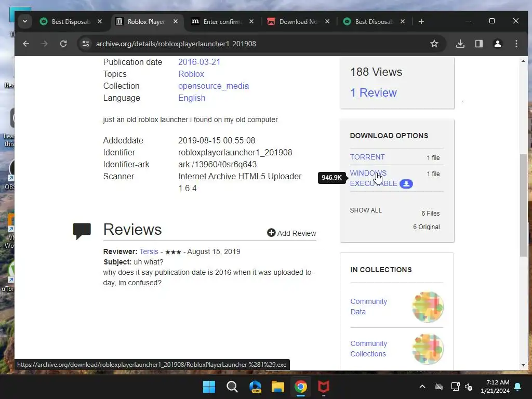
Task: Open the 1 Review link
Action: pyautogui.click(x=373, y=92)
